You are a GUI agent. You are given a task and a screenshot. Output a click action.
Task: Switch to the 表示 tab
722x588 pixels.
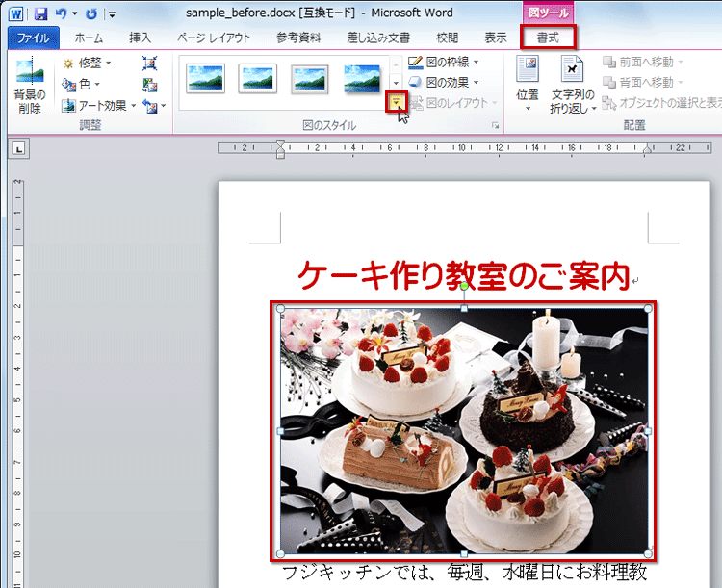click(x=496, y=38)
